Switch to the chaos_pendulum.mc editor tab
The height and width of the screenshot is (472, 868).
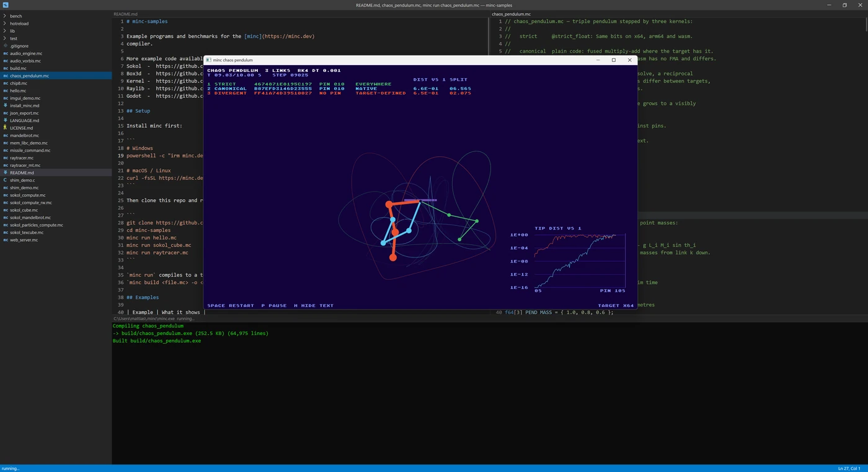(x=511, y=14)
